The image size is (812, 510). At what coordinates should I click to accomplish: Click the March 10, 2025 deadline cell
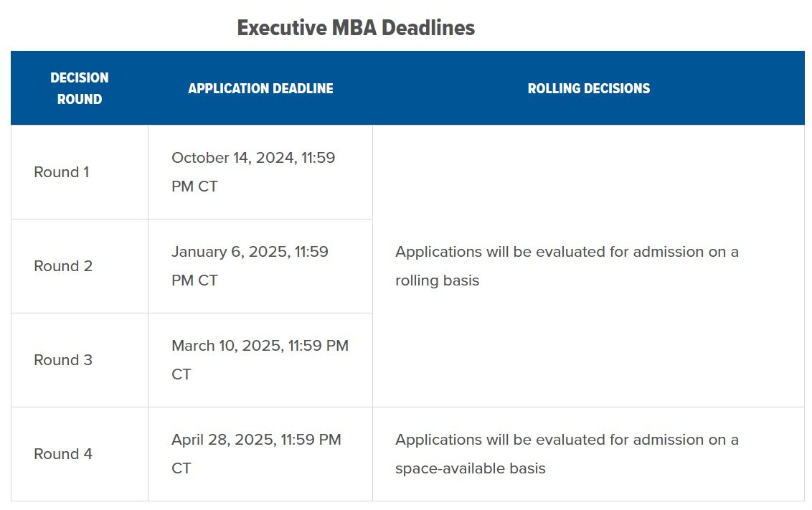click(260, 360)
